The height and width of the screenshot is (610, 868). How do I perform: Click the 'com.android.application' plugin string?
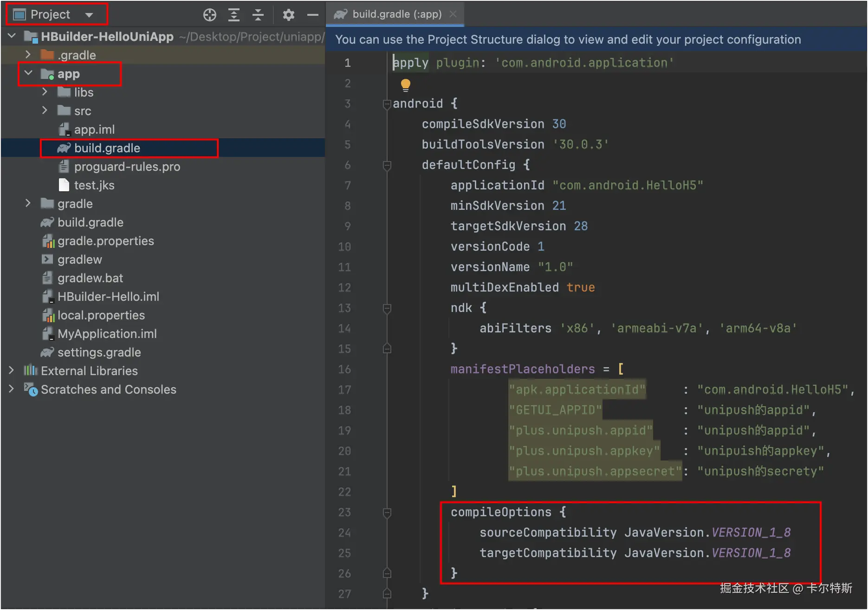(x=584, y=63)
